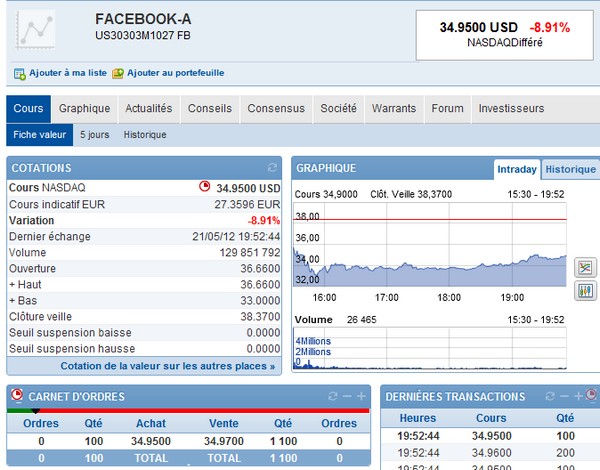
Task: Click the Heures column header in transactions
Action: click(x=418, y=418)
